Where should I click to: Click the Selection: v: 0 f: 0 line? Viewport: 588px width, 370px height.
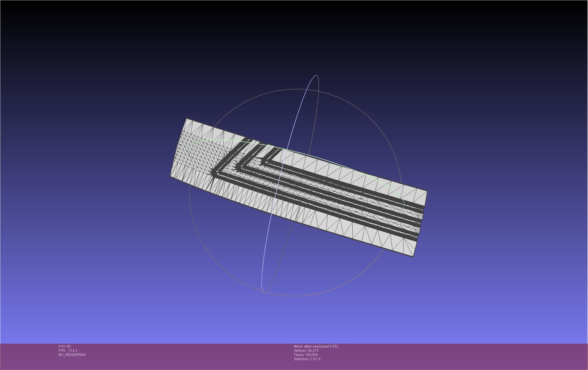pyautogui.click(x=307, y=359)
